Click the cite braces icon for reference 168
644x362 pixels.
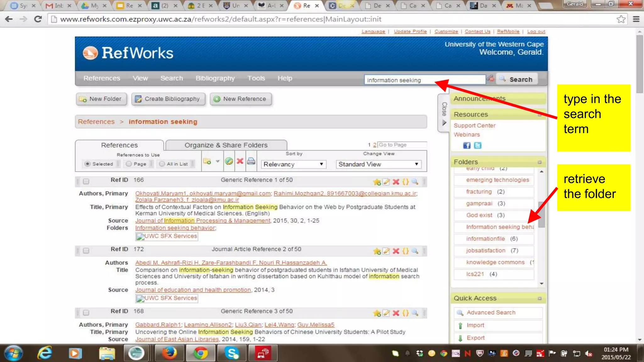406,313
